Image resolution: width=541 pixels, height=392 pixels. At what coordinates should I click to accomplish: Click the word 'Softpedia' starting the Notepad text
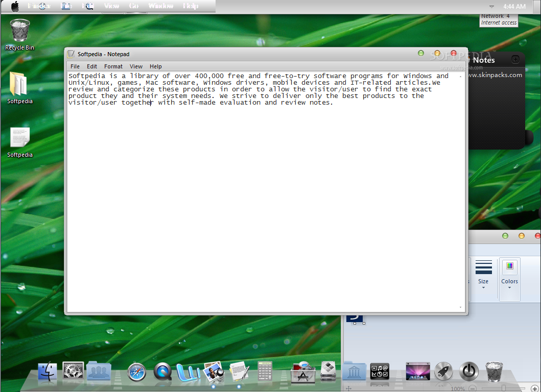click(x=87, y=76)
